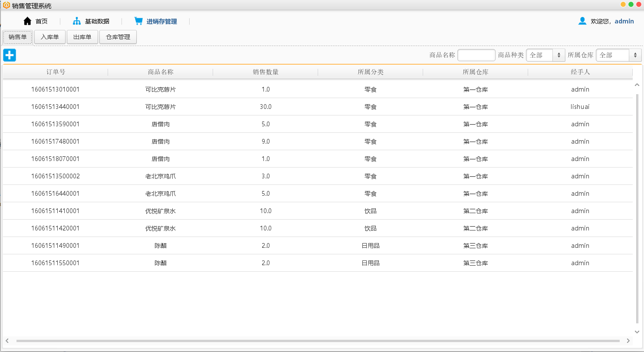Close the 销售管理系统 window

coord(639,4)
